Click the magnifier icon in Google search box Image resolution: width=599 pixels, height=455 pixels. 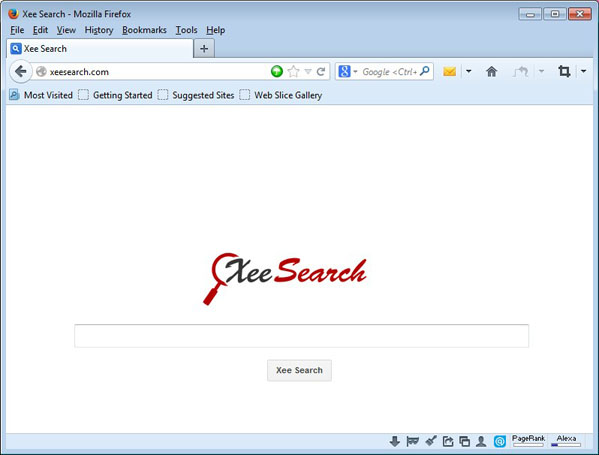(424, 71)
